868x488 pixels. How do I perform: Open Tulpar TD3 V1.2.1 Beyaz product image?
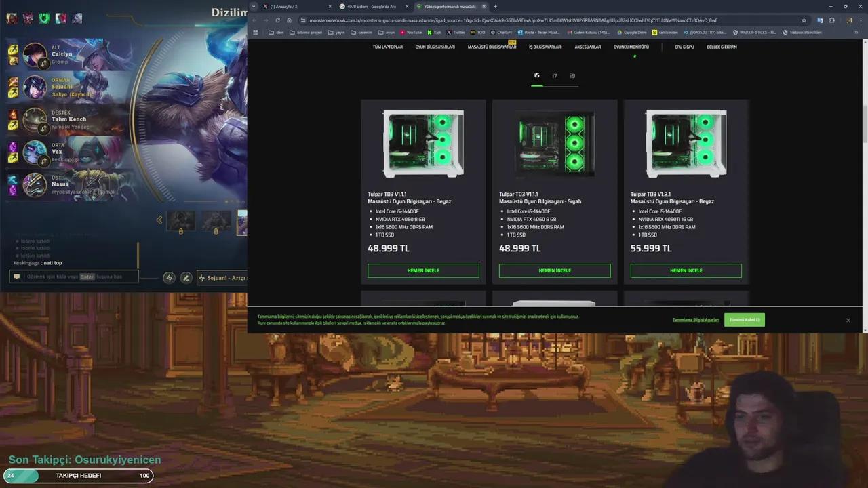pos(686,144)
